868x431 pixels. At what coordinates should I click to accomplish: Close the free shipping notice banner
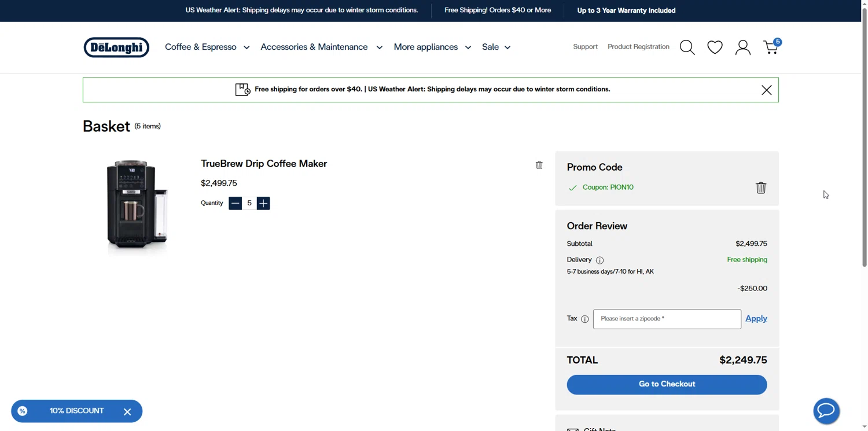pos(766,90)
